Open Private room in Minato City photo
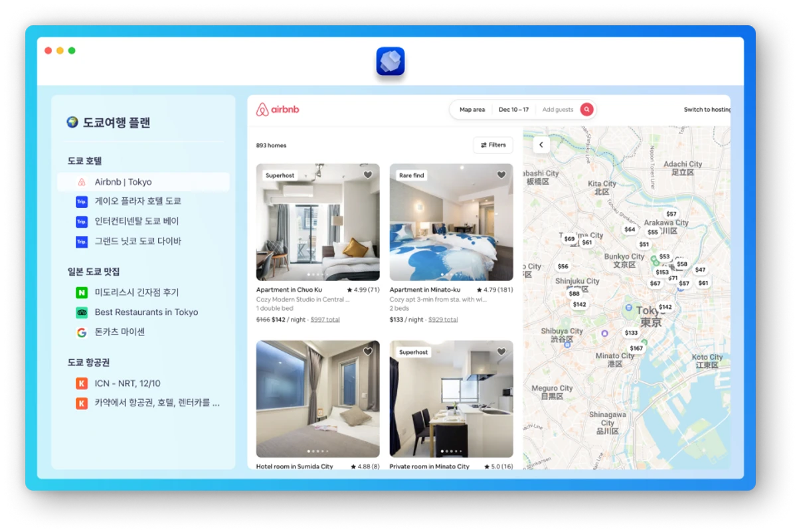This screenshot has height=532, width=797. click(452, 399)
